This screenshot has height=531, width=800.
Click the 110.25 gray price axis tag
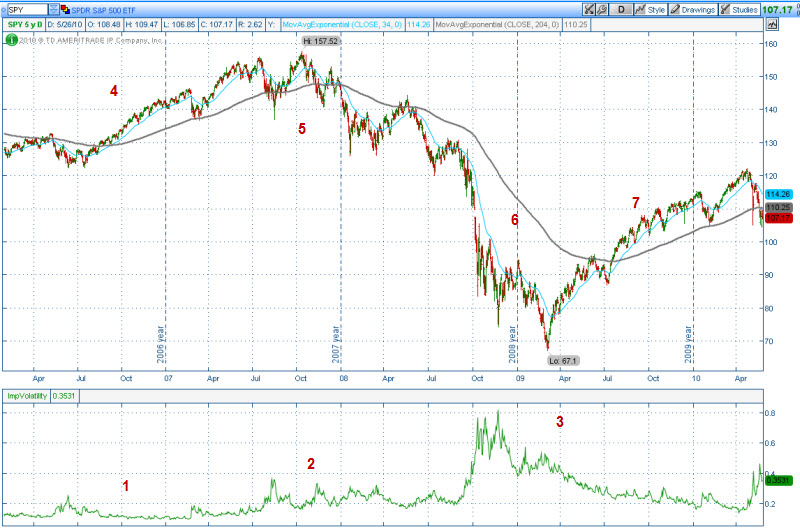pyautogui.click(x=779, y=207)
